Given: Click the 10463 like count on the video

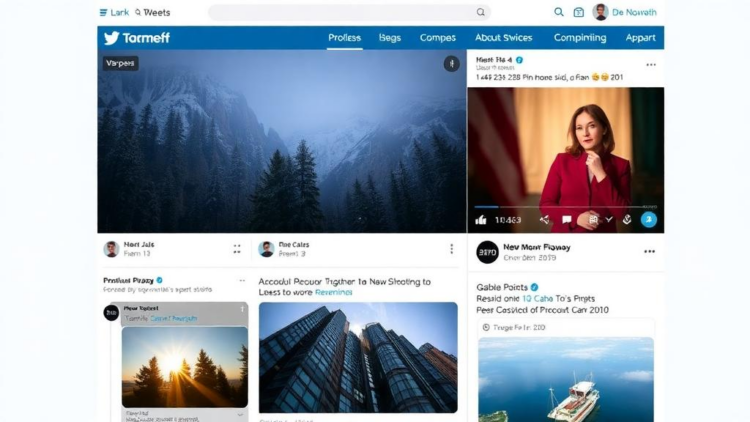Looking at the screenshot, I should (x=508, y=220).
